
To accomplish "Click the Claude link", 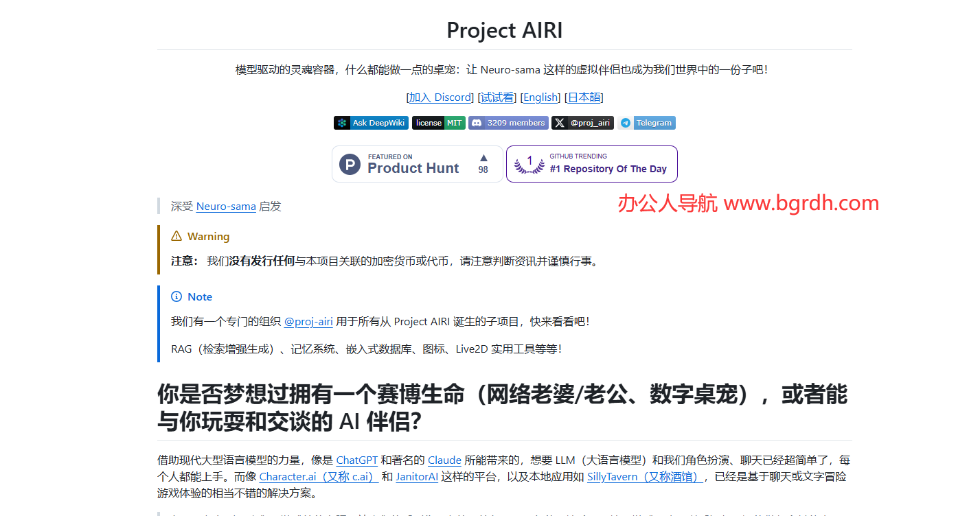I will pyautogui.click(x=444, y=460).
